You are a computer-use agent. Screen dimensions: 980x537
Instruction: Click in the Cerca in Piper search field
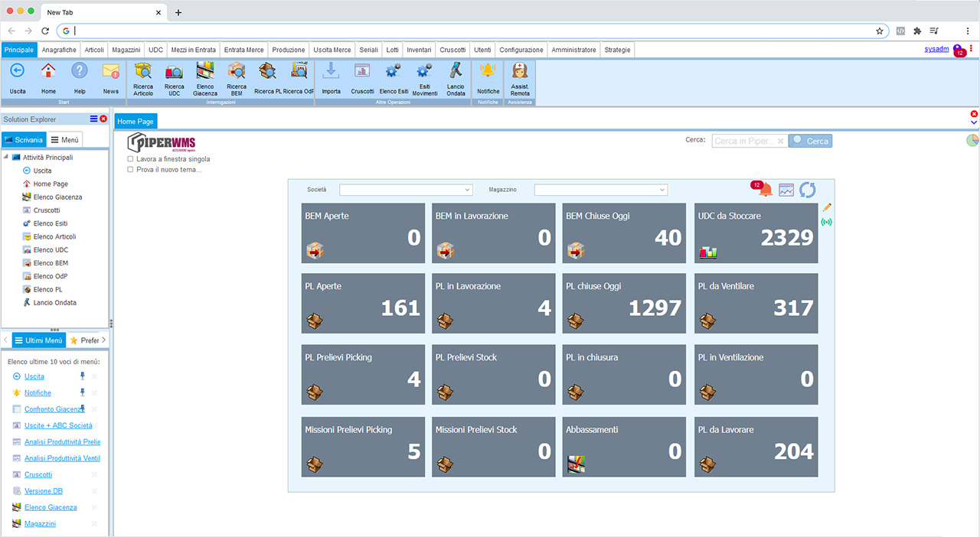[x=749, y=141]
